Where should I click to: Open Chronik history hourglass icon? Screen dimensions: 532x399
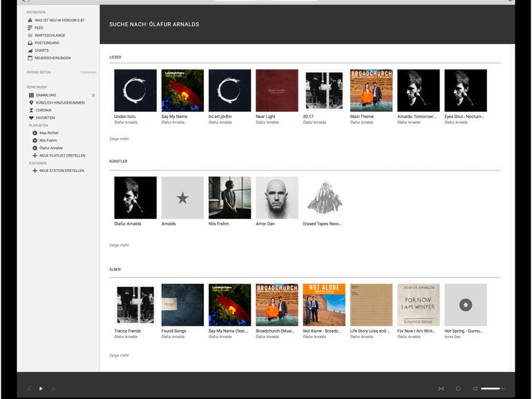pyautogui.click(x=31, y=110)
